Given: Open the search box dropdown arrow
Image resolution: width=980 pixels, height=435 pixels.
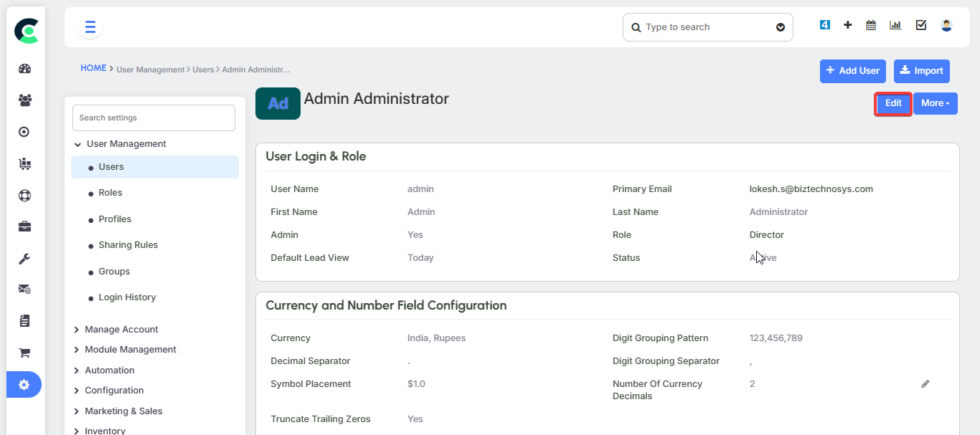Looking at the screenshot, I should pos(781,28).
